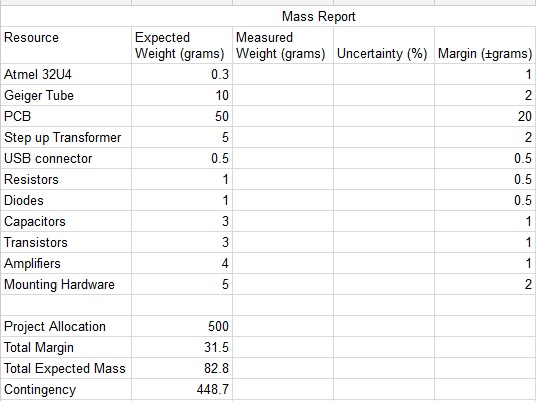Select the Mass Report title cell
536x401 pixels.
pos(268,16)
